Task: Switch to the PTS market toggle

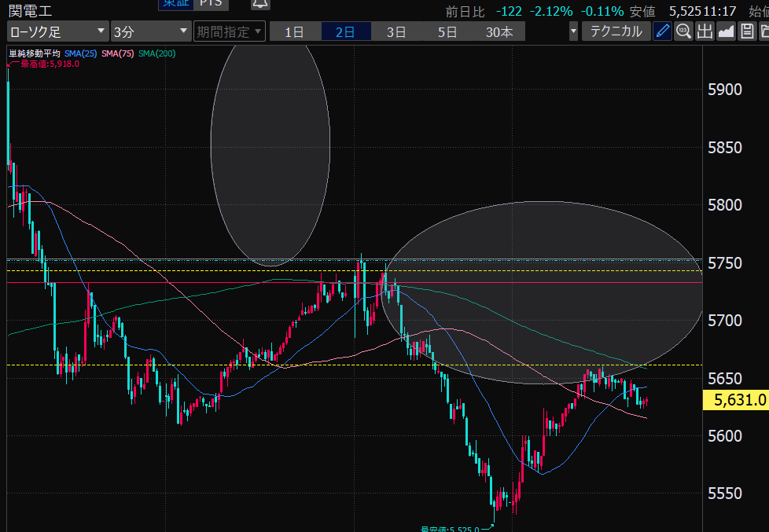Action: pos(208,4)
